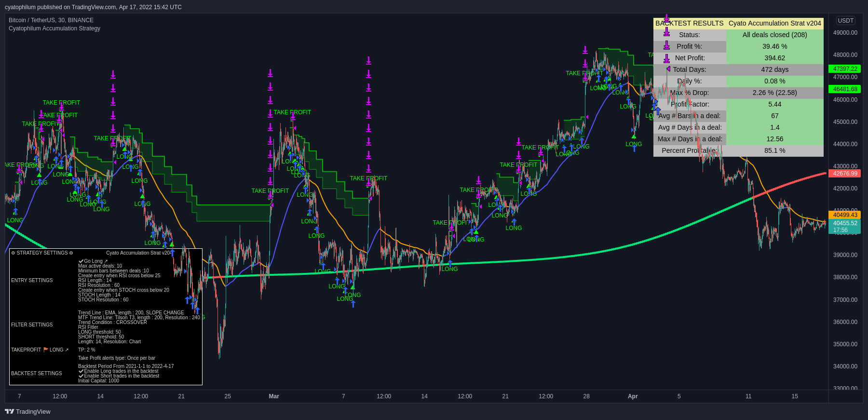Click the 'FILTER SETTINGS' section label
The image size is (868, 420).
pyautogui.click(x=32, y=325)
